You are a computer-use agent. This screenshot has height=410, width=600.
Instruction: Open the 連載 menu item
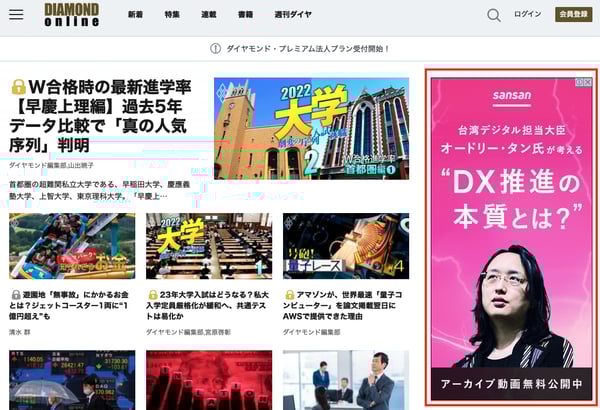click(x=209, y=15)
